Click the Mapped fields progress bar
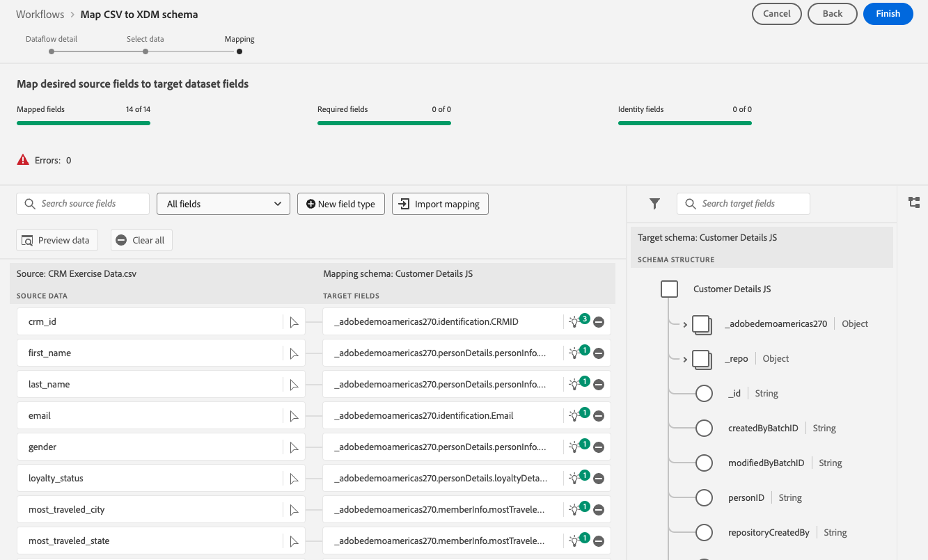The height and width of the screenshot is (560, 928). (x=84, y=123)
